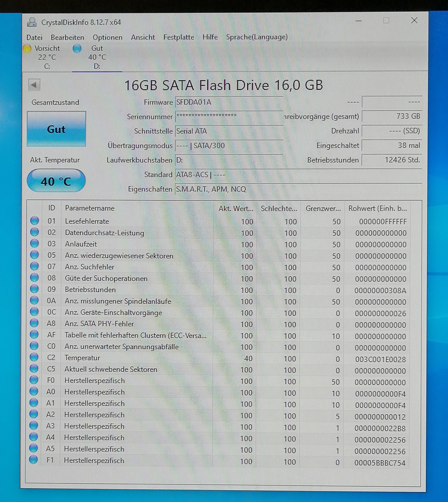This screenshot has width=448, height=502.
Task: Click the status dot for Temperatur row
Action: 34,357
